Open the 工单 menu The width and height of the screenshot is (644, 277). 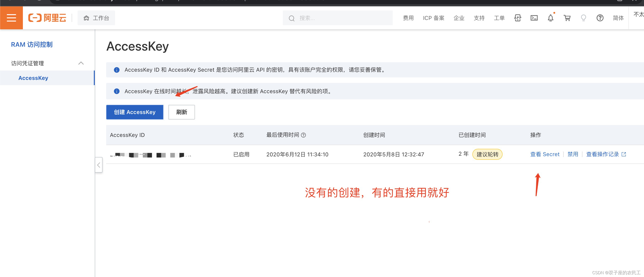click(499, 18)
